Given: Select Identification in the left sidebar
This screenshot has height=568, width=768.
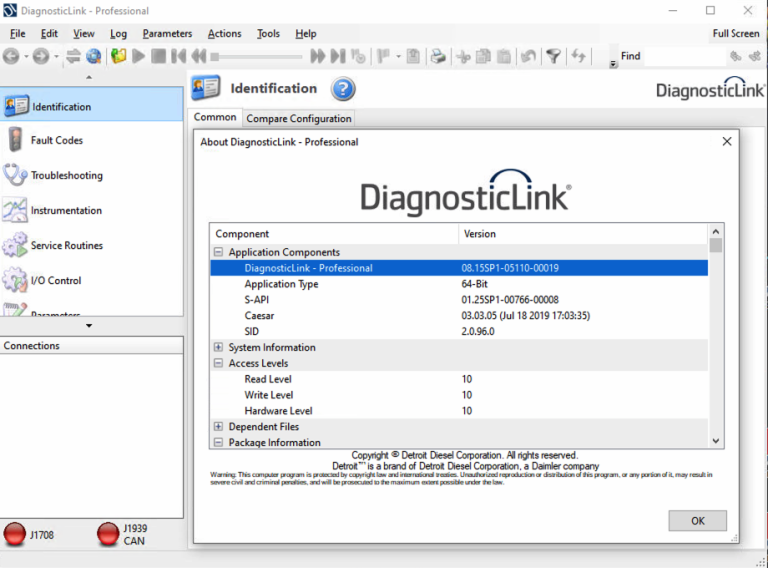Looking at the screenshot, I should 92,106.
